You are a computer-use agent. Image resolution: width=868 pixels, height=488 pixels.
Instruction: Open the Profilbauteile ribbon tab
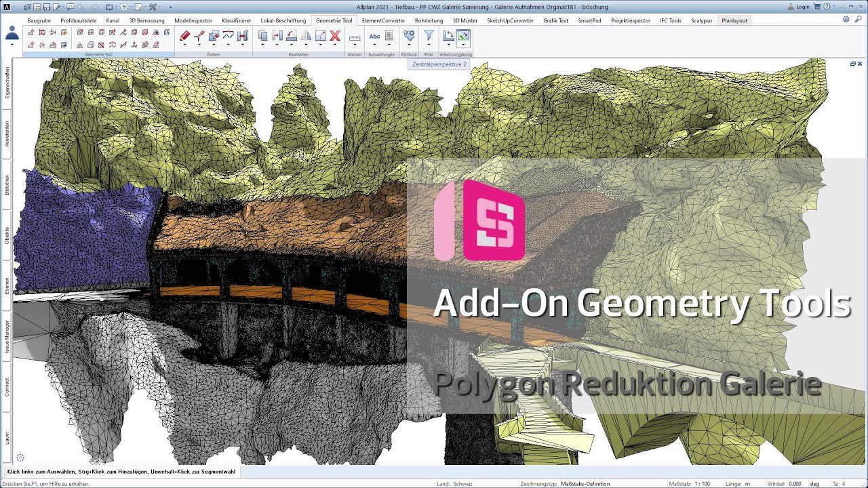[79, 20]
